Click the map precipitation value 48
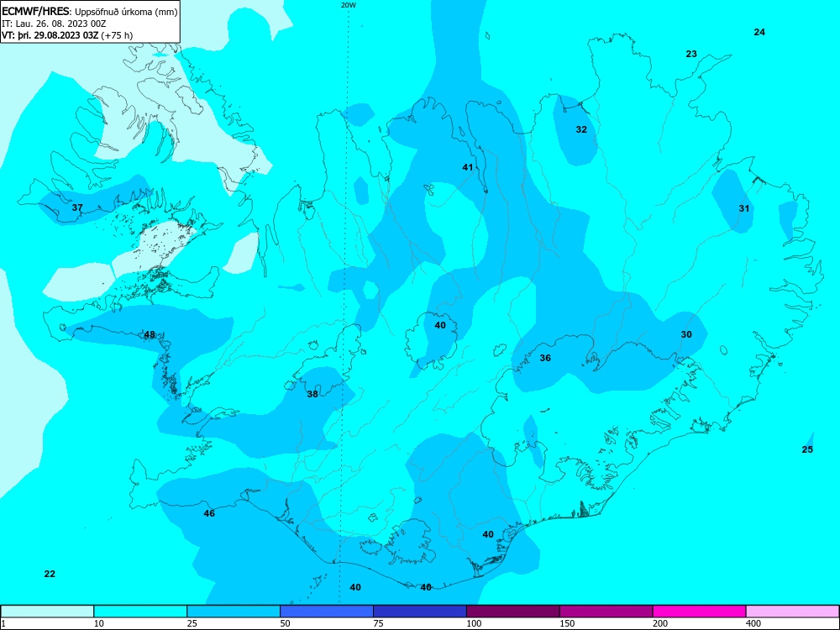 [x=150, y=335]
